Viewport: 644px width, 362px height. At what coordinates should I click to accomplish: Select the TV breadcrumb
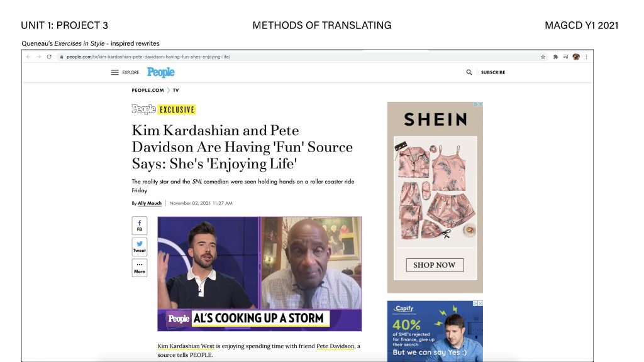pyautogui.click(x=176, y=90)
